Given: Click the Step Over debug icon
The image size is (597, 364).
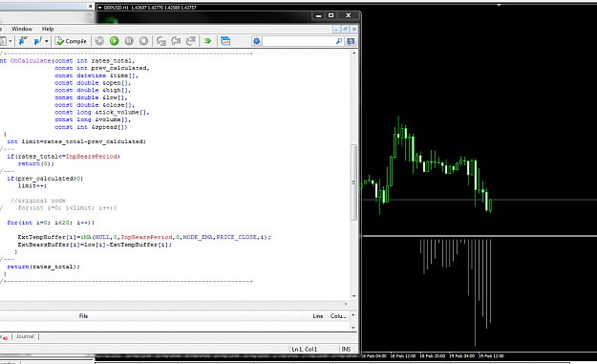Looking at the screenshot, I should click(x=176, y=41).
